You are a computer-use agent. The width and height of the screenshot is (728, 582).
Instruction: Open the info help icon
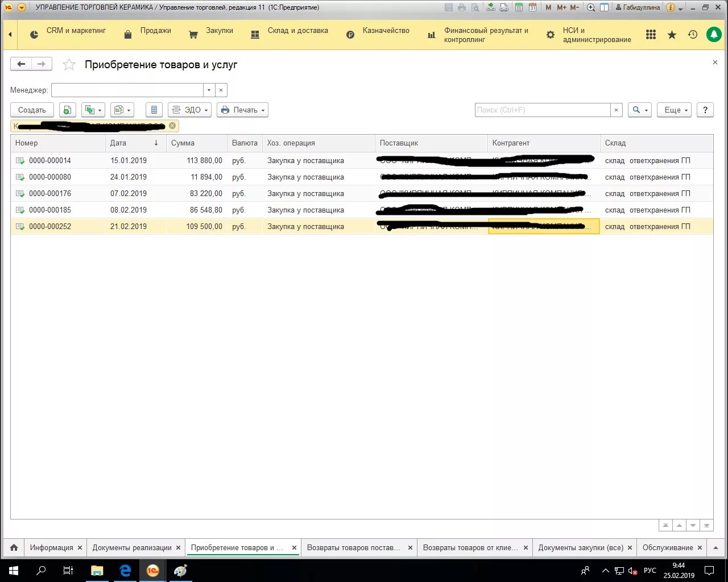(x=671, y=7)
